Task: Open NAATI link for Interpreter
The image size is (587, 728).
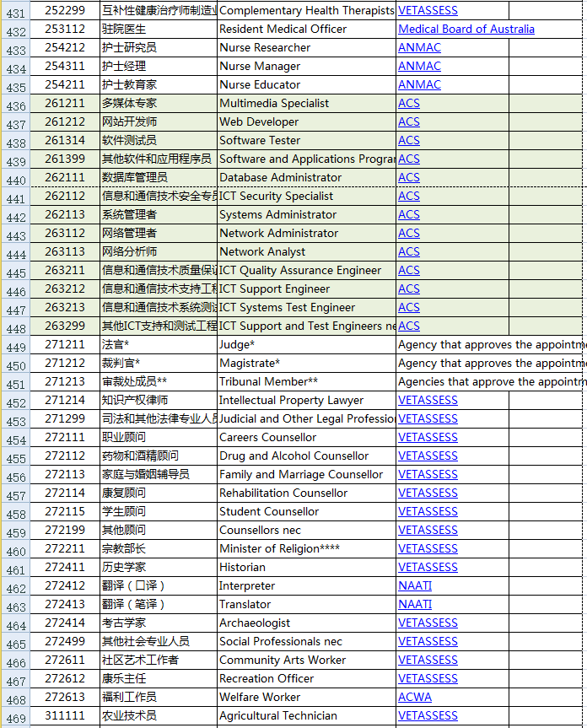Action: 415,586
